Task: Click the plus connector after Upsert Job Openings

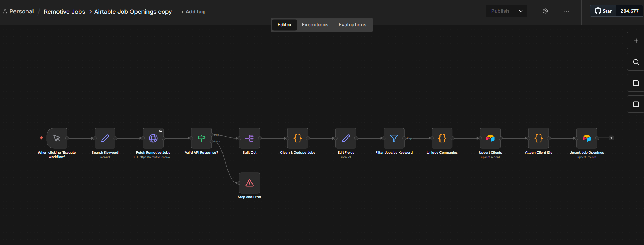Action: [611, 138]
